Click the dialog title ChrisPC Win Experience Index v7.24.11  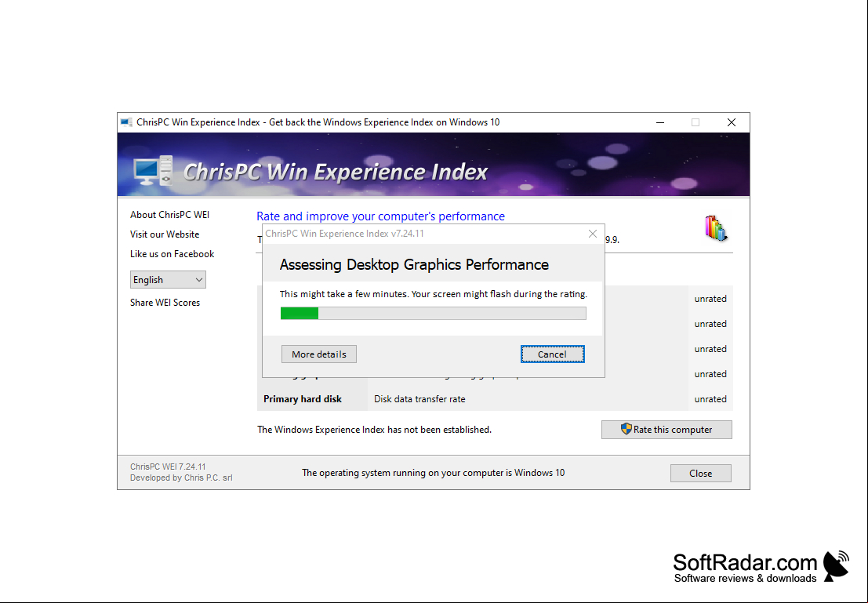344,234
